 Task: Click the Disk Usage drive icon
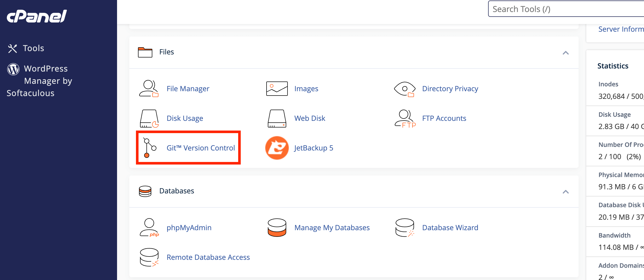point(149,119)
